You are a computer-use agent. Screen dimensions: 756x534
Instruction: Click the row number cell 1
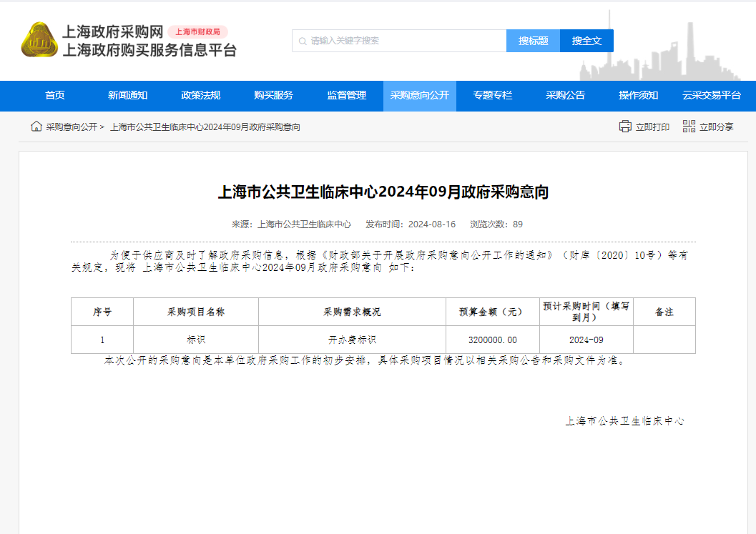click(102, 340)
